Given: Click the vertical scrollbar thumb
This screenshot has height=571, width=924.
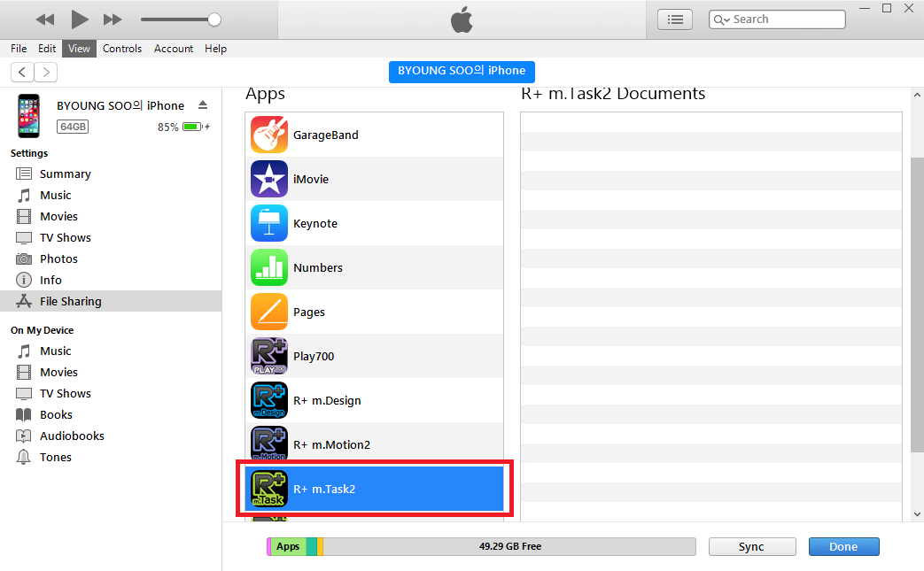Looking at the screenshot, I should (x=917, y=305).
